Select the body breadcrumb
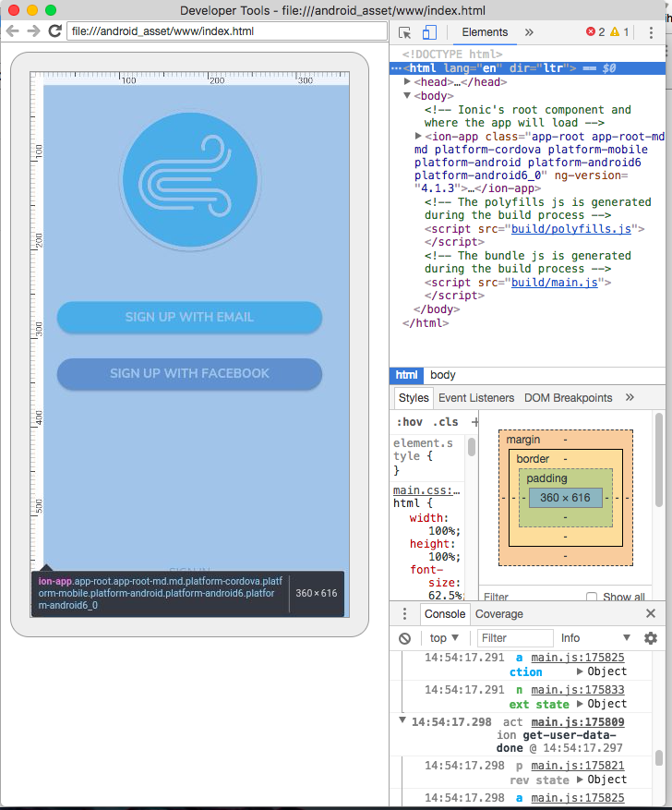672x810 pixels. (443, 375)
